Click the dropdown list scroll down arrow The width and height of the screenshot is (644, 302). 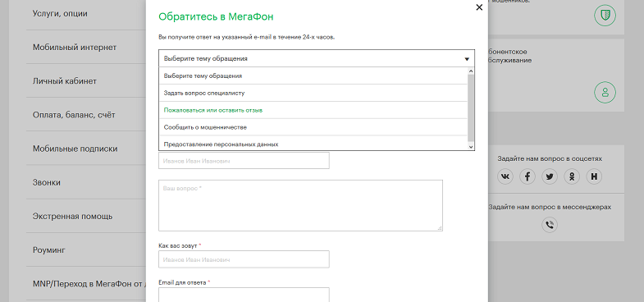point(471,147)
